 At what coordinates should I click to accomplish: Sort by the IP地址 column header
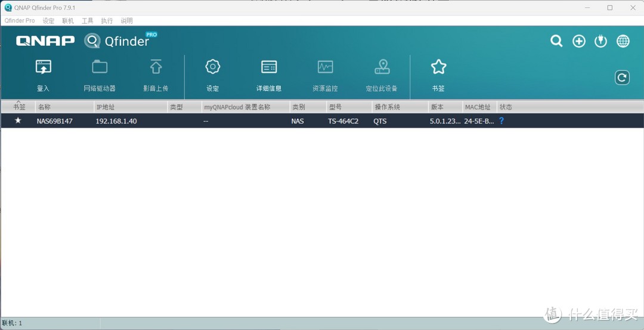pos(131,107)
